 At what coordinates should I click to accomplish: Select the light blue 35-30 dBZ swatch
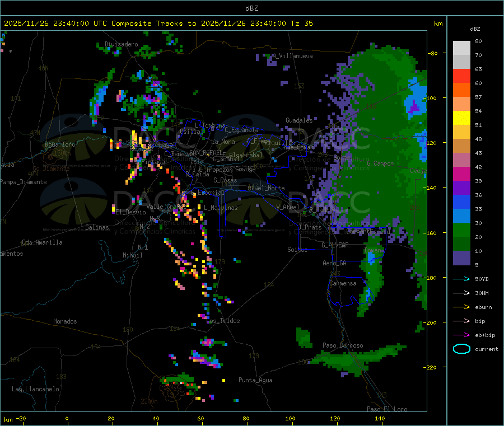tap(461, 216)
